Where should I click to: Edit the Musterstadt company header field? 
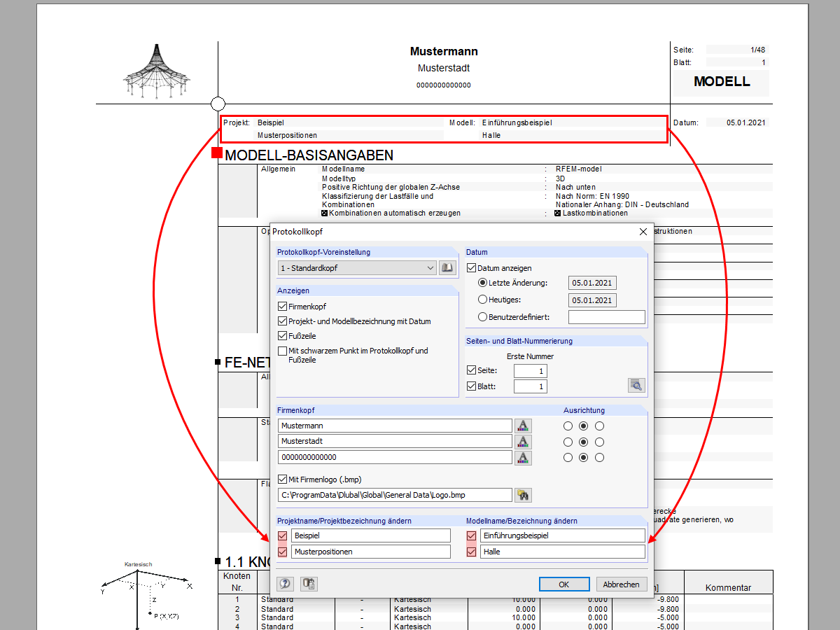395,442
